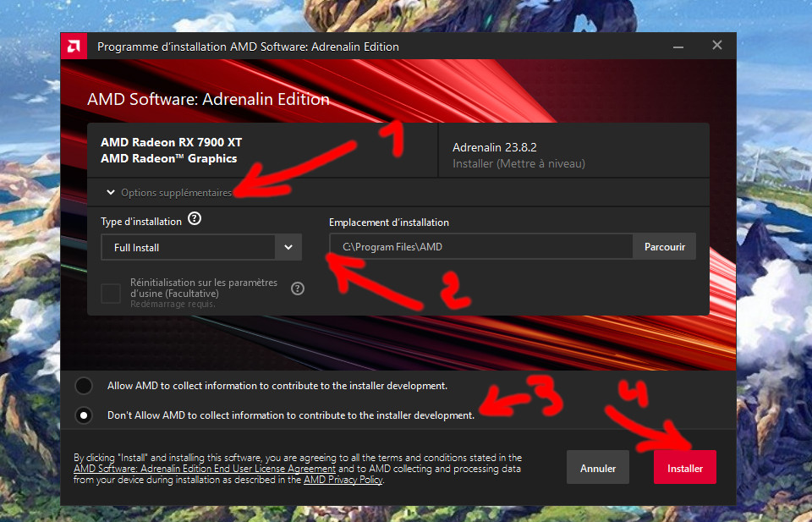Screen dimensions: 812x522
Task: Open the End User License Agreement link
Action: pyautogui.click(x=205, y=469)
